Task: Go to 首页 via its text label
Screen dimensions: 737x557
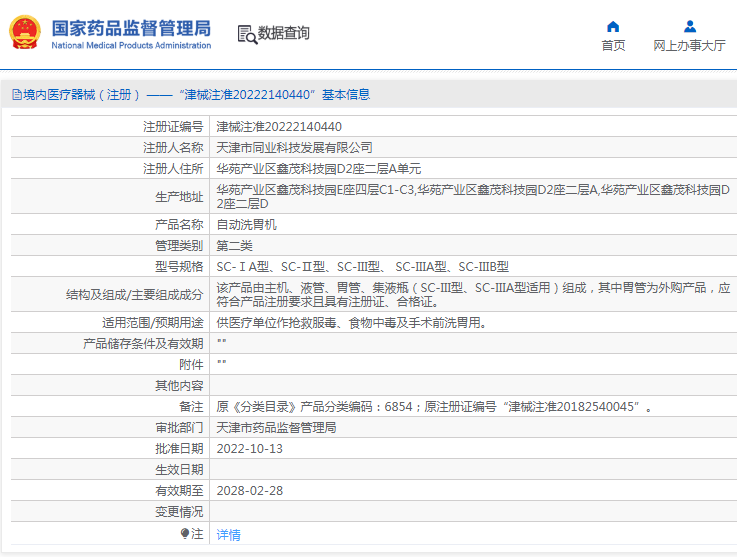Action: point(613,45)
